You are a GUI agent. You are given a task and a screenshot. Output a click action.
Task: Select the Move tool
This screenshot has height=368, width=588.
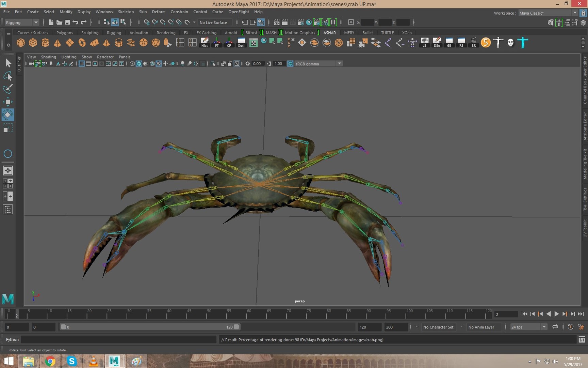8,102
